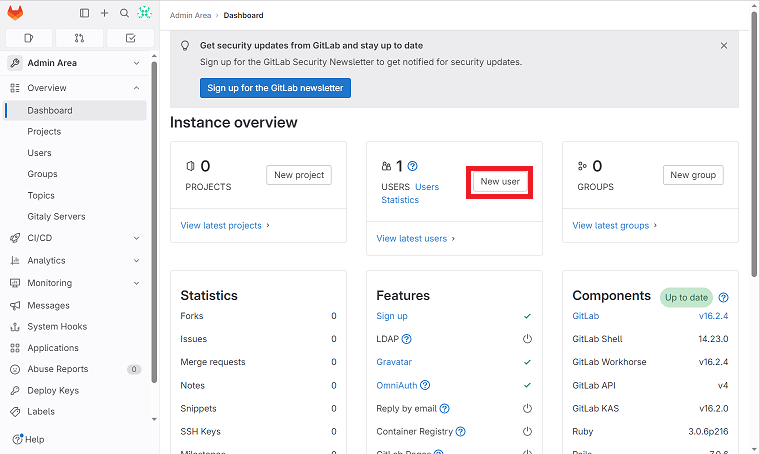Click the plus create-new icon
The width and height of the screenshot is (760, 454).
104,13
